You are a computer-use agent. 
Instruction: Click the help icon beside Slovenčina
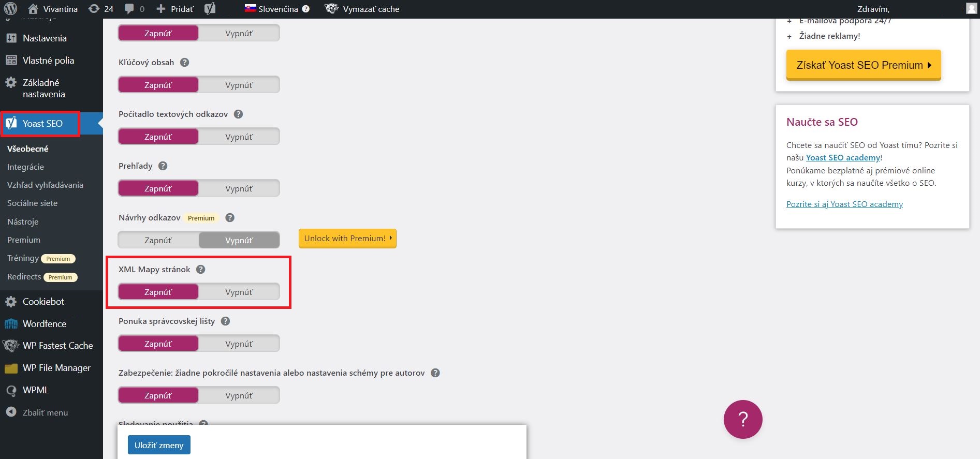click(x=306, y=9)
